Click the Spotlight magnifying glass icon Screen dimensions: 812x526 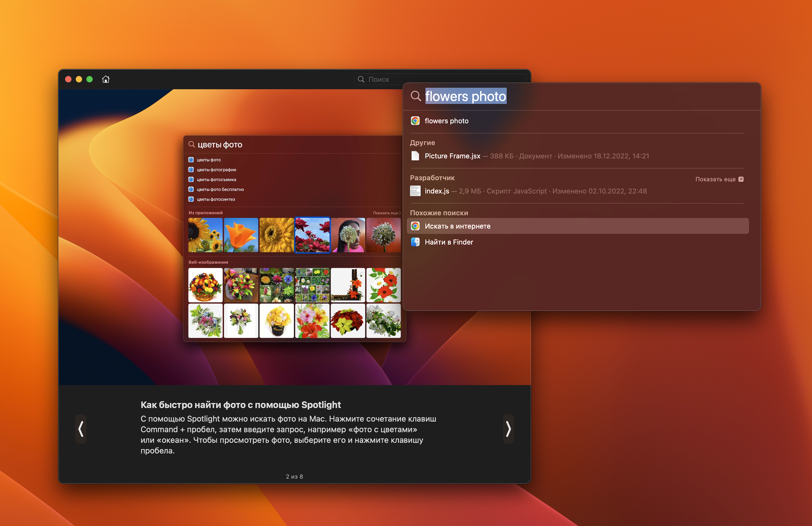(x=415, y=96)
